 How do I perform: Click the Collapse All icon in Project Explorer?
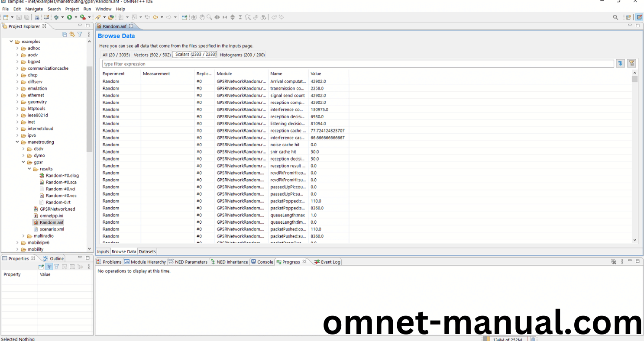coord(65,34)
